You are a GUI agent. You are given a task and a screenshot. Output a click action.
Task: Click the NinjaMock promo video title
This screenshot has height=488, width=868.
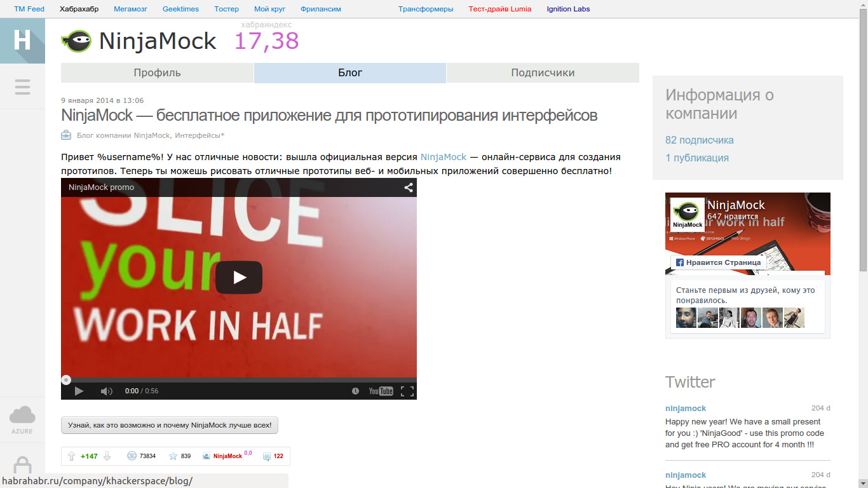(102, 187)
